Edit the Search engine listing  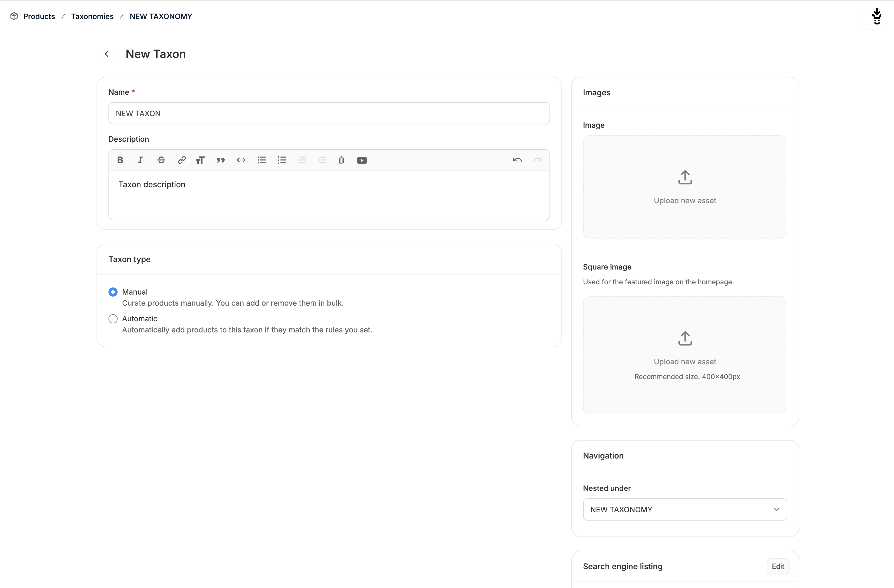pos(778,566)
